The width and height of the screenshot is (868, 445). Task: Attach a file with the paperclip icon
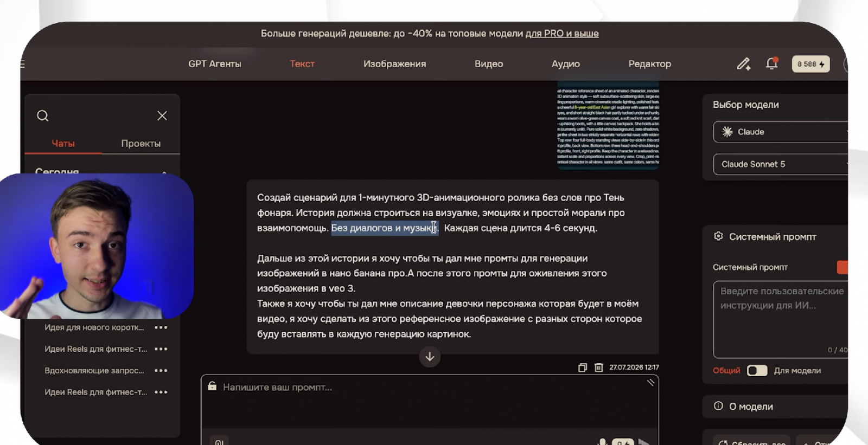[219, 442]
